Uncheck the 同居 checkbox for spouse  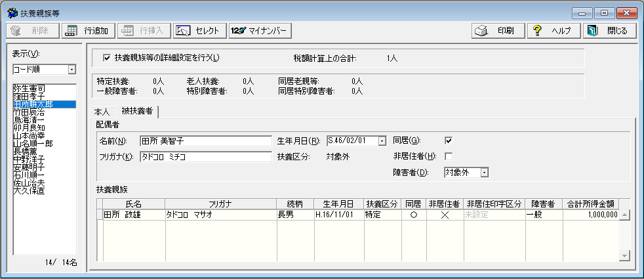[449, 140]
